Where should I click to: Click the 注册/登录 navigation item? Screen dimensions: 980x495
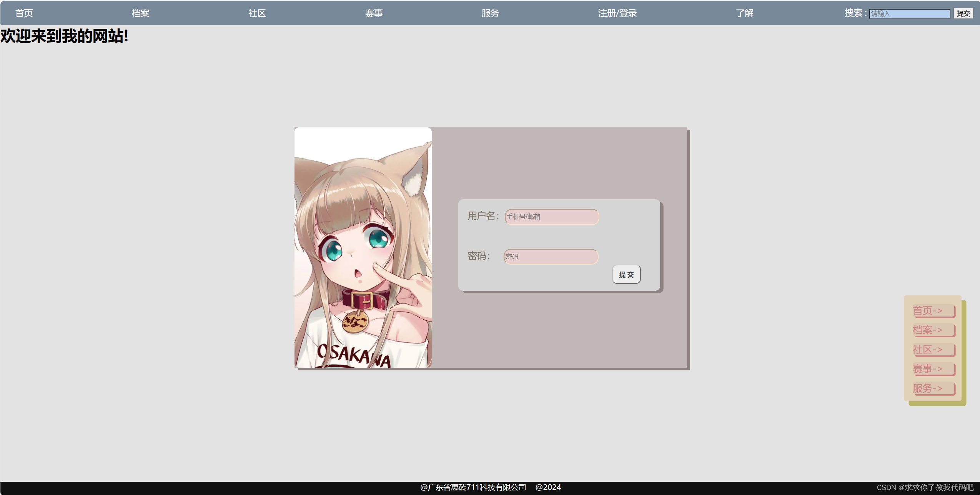617,13
